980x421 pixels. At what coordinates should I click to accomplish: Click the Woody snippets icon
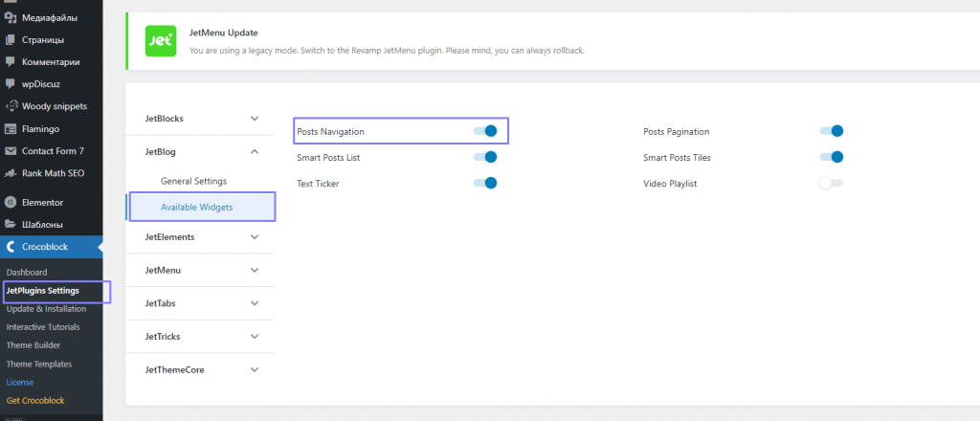click(x=10, y=106)
